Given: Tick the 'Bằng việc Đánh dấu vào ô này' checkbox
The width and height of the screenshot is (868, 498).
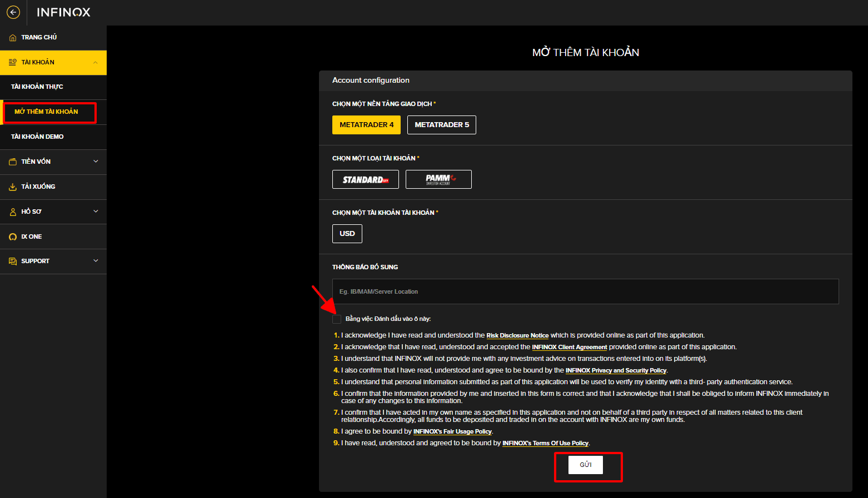Looking at the screenshot, I should (337, 319).
